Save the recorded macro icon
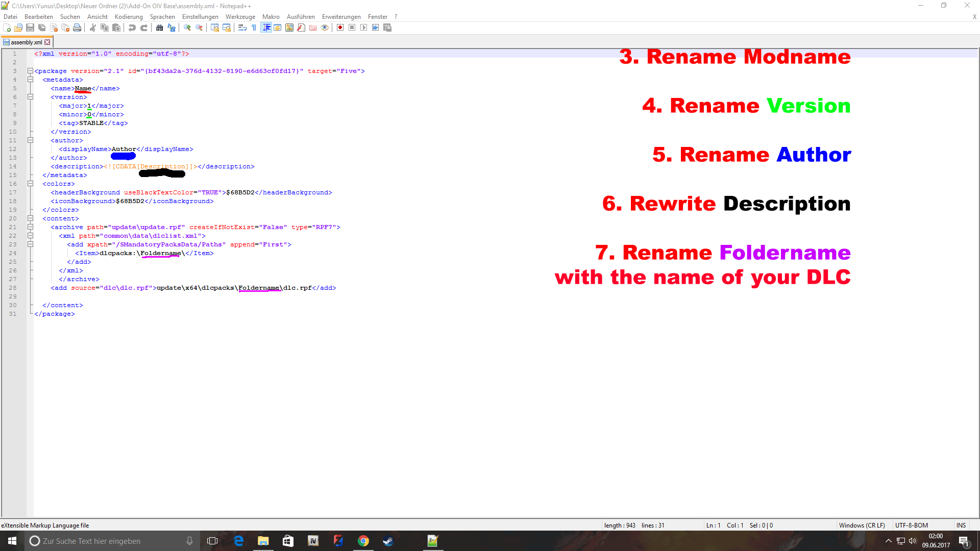Viewport: 980px width, 551px height. click(387, 28)
